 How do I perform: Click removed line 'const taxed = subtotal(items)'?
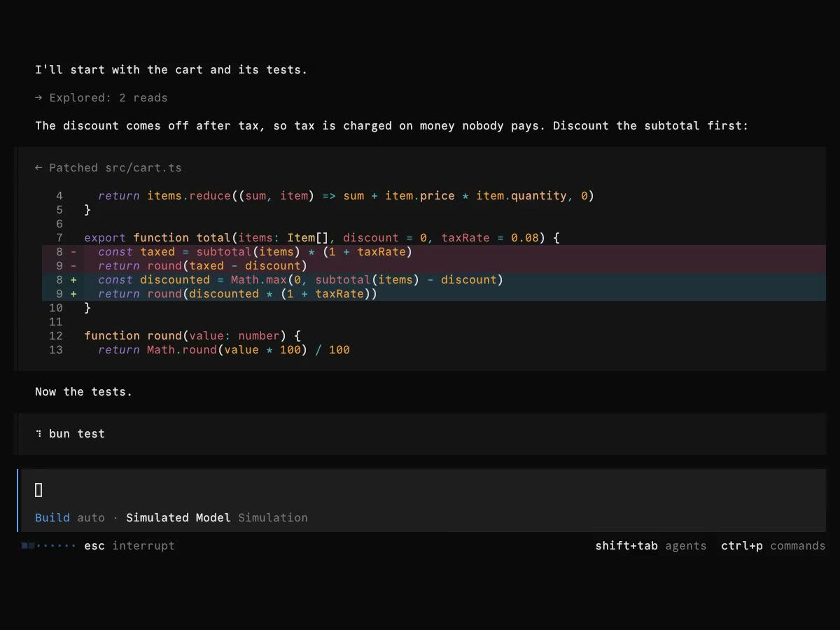click(x=434, y=252)
